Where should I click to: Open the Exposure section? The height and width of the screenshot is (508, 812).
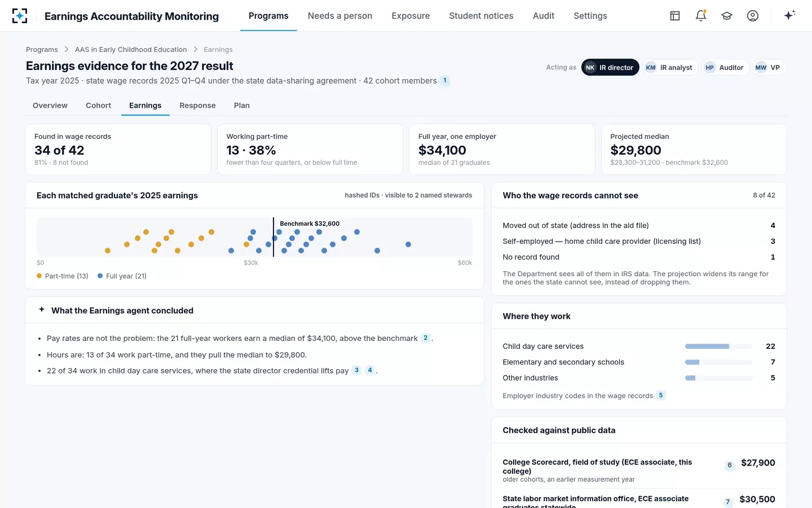coord(411,16)
